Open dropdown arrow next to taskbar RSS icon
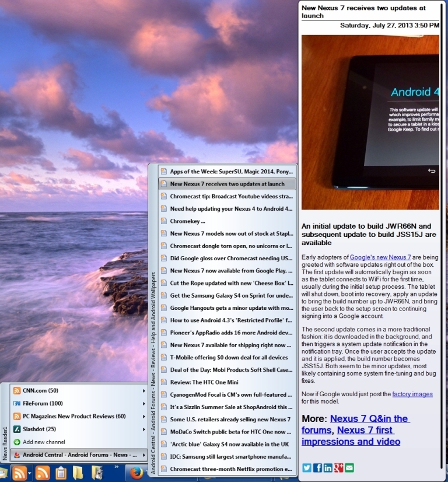Image resolution: width=448 pixels, height=482 pixels. pyautogui.click(x=30, y=473)
